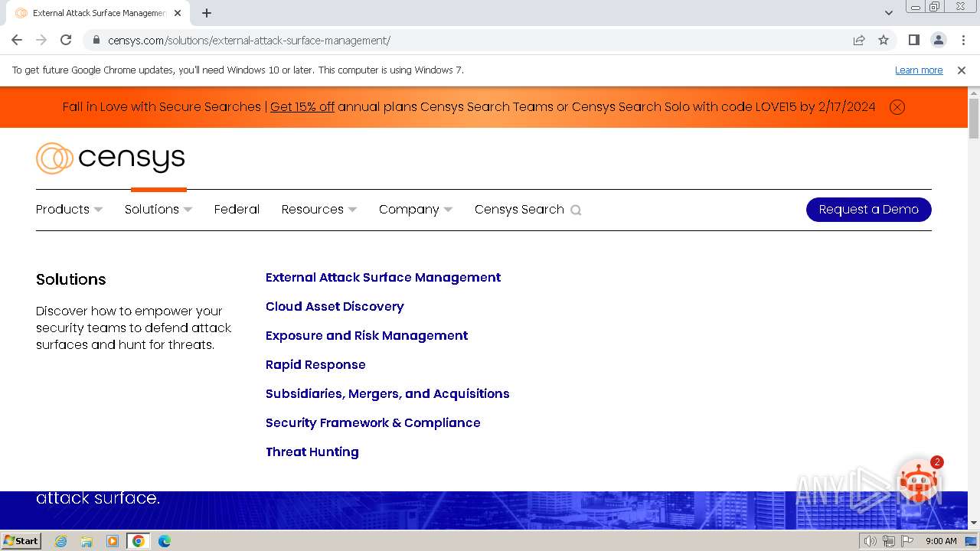Open the chatbot robot widget
This screenshot has width=980, height=551.
point(919,482)
